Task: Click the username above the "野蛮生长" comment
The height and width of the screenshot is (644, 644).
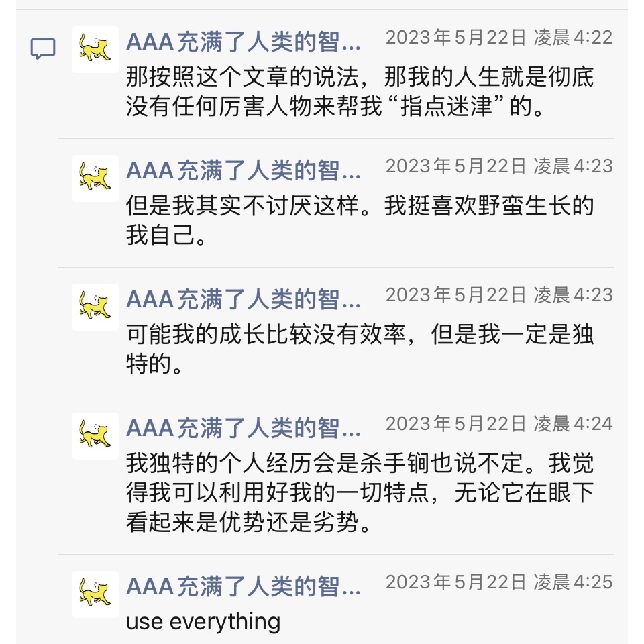Action: pyautogui.click(x=244, y=172)
